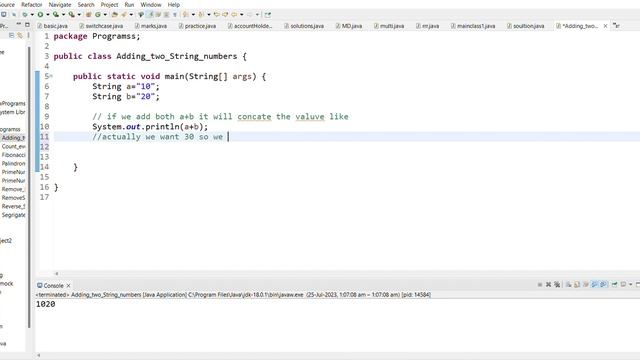Switch to multi.java editor tab
Image resolution: width=640 pixels, height=360 pixels.
(x=389, y=26)
